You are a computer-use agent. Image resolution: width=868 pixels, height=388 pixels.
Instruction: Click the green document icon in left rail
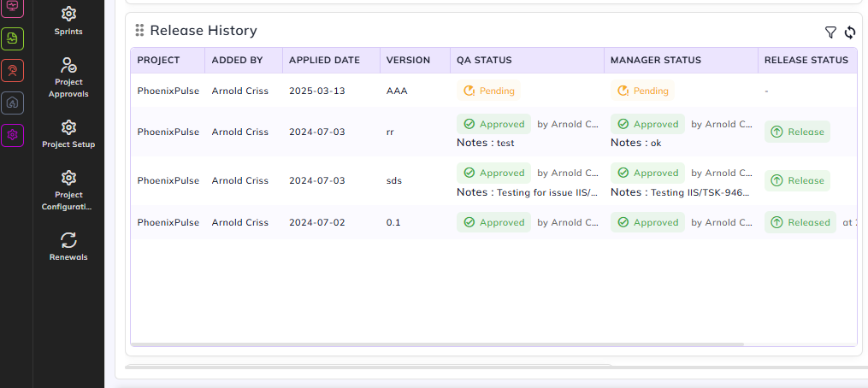[13, 38]
